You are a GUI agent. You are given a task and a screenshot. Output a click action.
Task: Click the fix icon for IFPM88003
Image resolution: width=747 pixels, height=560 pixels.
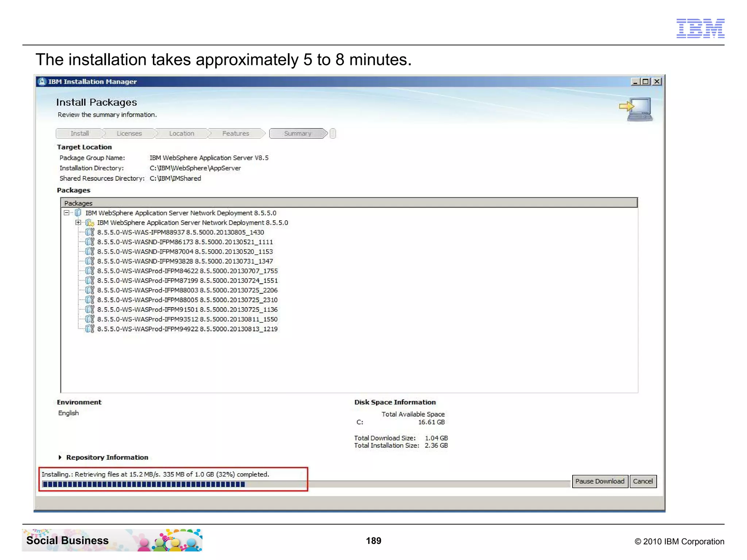pos(90,290)
